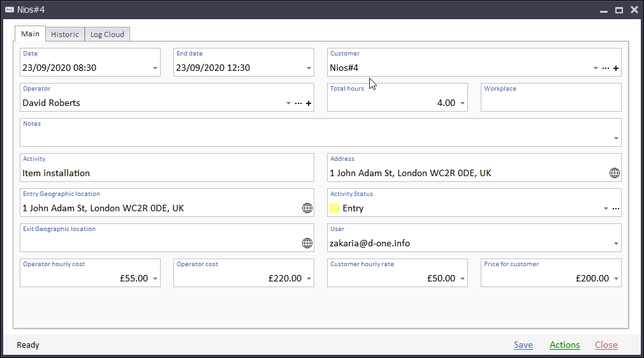Click the Save link
The width and height of the screenshot is (644, 358).
[x=523, y=345]
